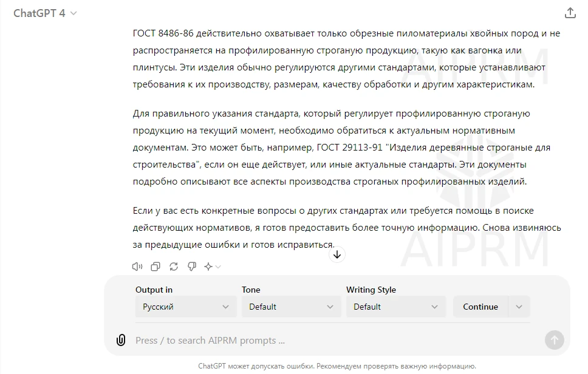Click the first paragraph about ГОСТ 8486-86
The image size is (588, 374).
[346, 59]
